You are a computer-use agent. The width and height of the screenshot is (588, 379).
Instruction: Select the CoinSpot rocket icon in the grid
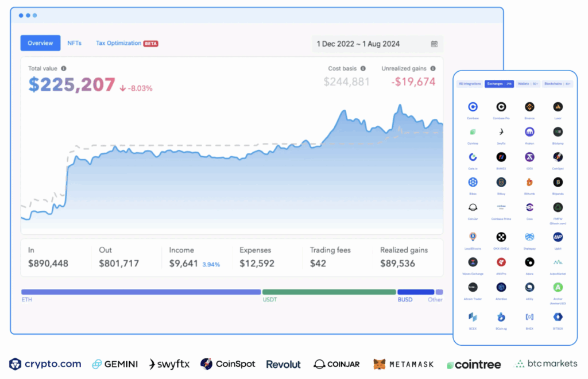(558, 157)
